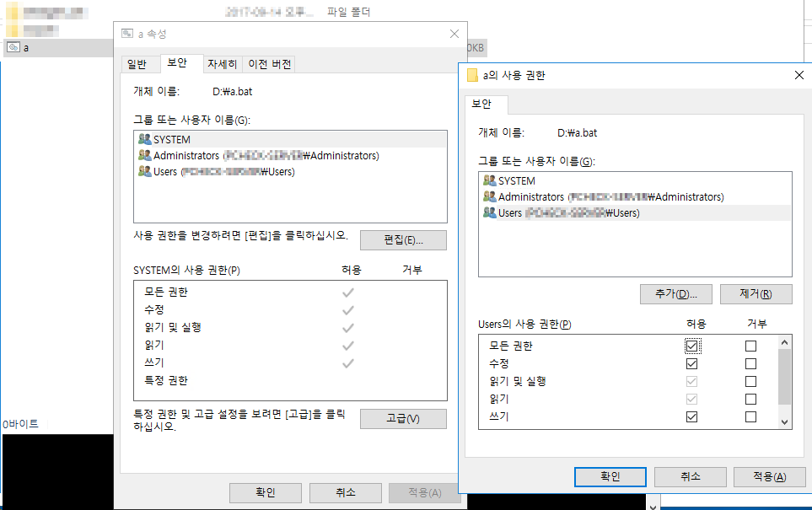The width and height of the screenshot is (812, 510).
Task: Click the folder icon in a의 사용 권한 title bar
Action: click(x=471, y=75)
